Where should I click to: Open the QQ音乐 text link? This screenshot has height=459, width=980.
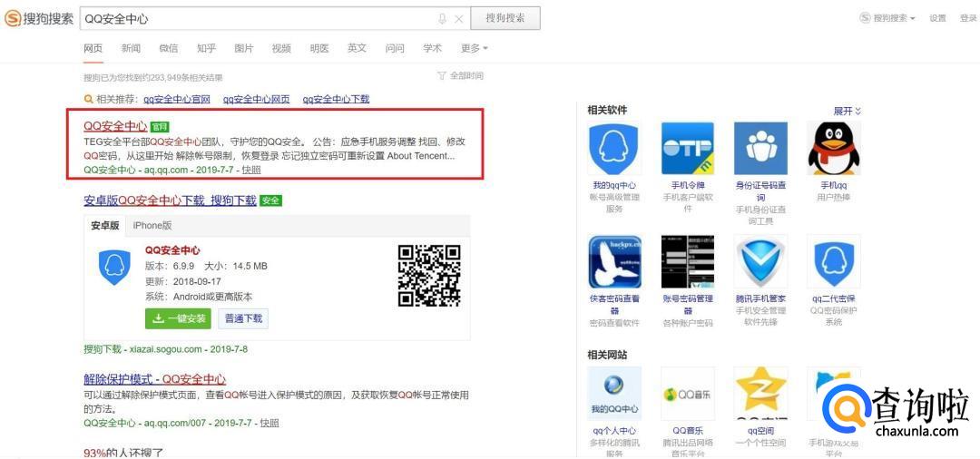tap(688, 431)
